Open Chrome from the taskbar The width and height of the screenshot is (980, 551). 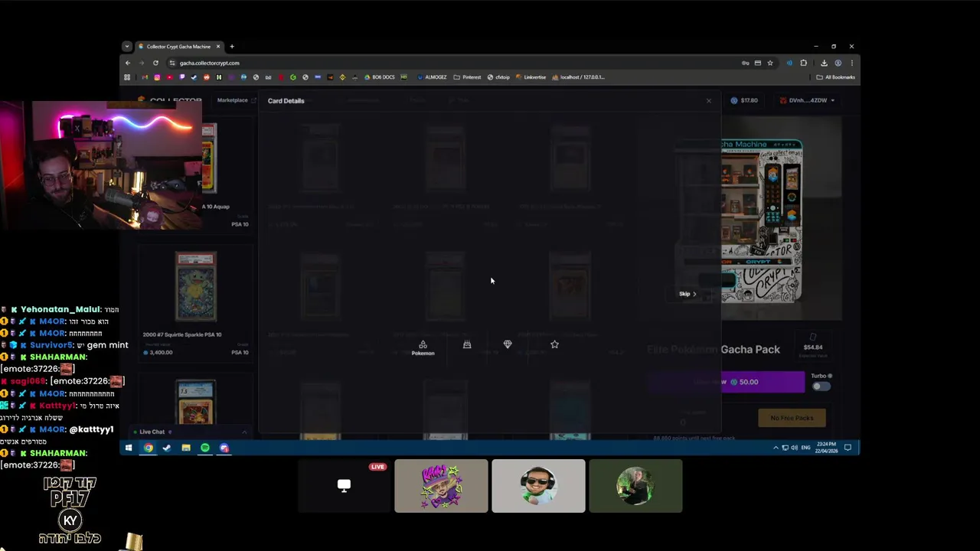coord(148,448)
